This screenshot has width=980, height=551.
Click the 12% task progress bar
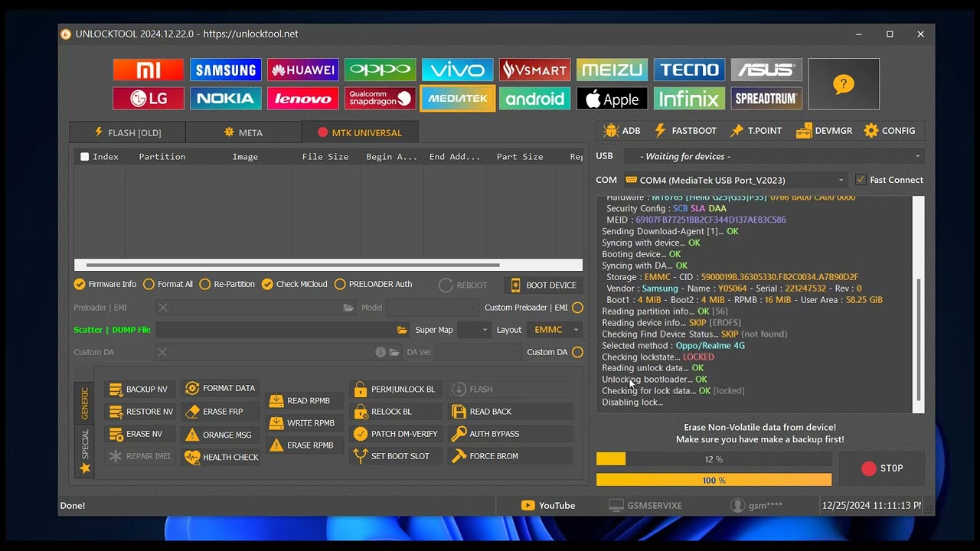[714, 459]
